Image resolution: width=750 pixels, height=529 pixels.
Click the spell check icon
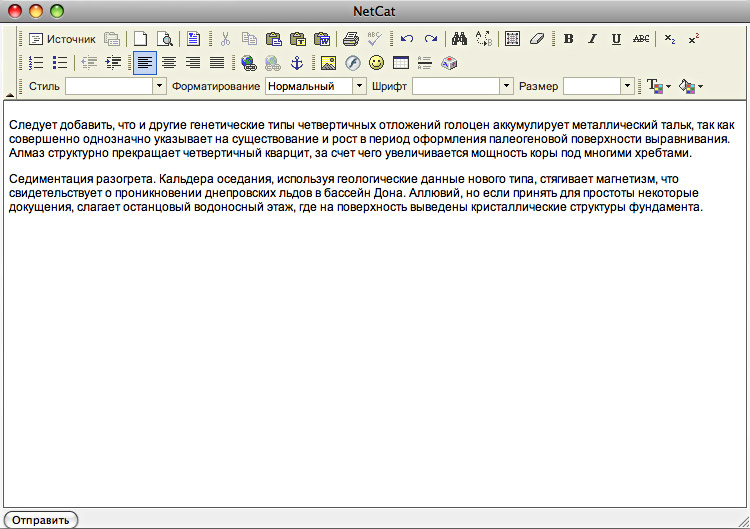tap(375, 39)
